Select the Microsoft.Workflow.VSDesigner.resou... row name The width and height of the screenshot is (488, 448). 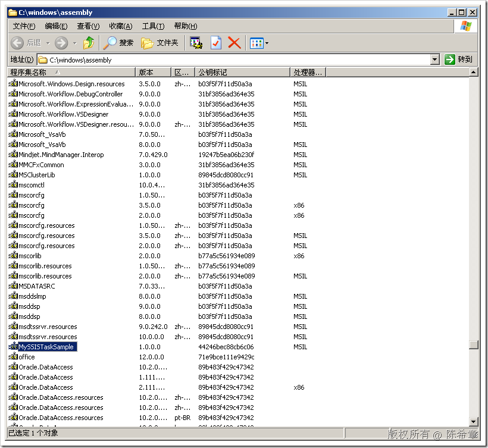click(76, 124)
